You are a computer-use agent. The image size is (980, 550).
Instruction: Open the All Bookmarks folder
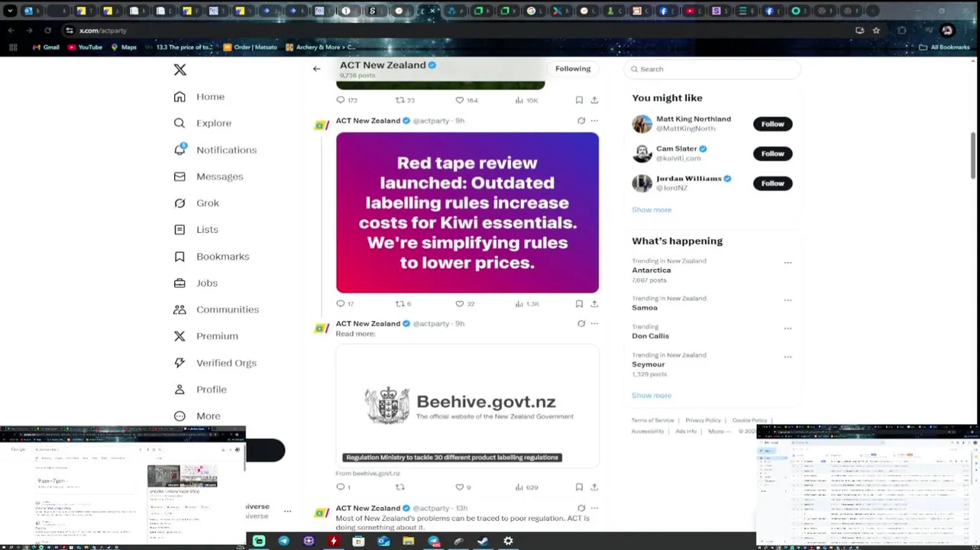944,47
